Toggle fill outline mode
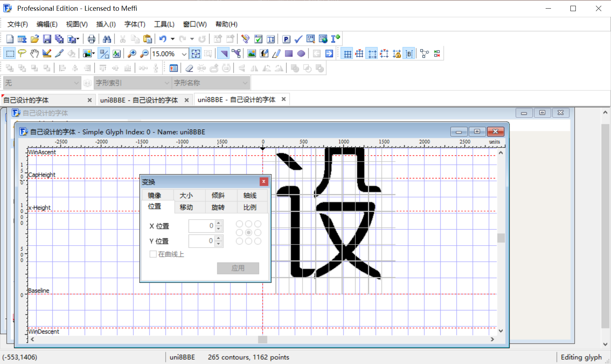The height and width of the screenshot is (364, 611). point(104,54)
